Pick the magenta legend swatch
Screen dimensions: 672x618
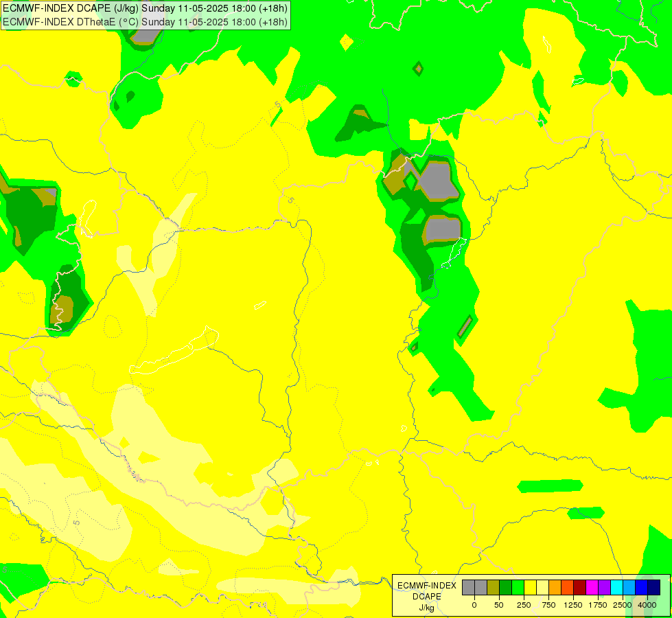[592, 587]
